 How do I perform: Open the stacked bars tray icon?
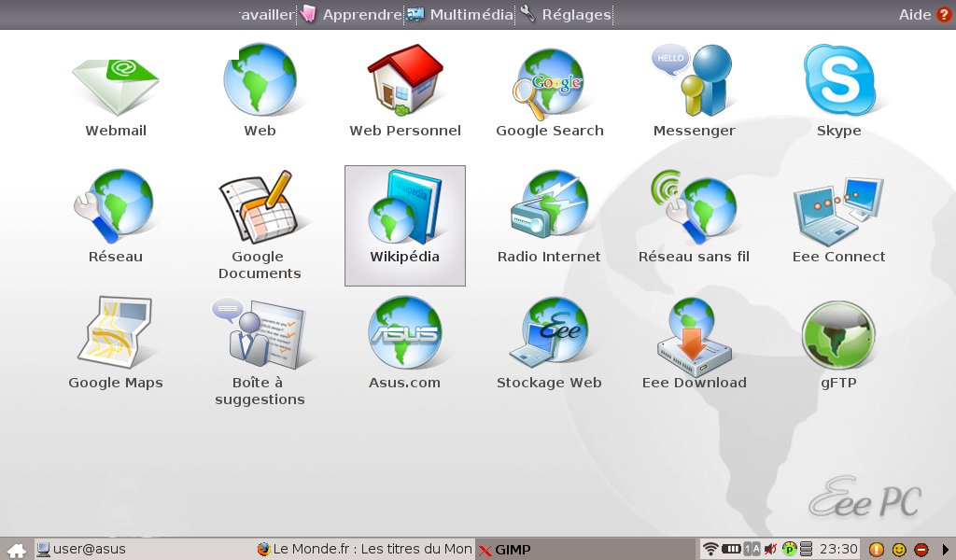click(806, 549)
